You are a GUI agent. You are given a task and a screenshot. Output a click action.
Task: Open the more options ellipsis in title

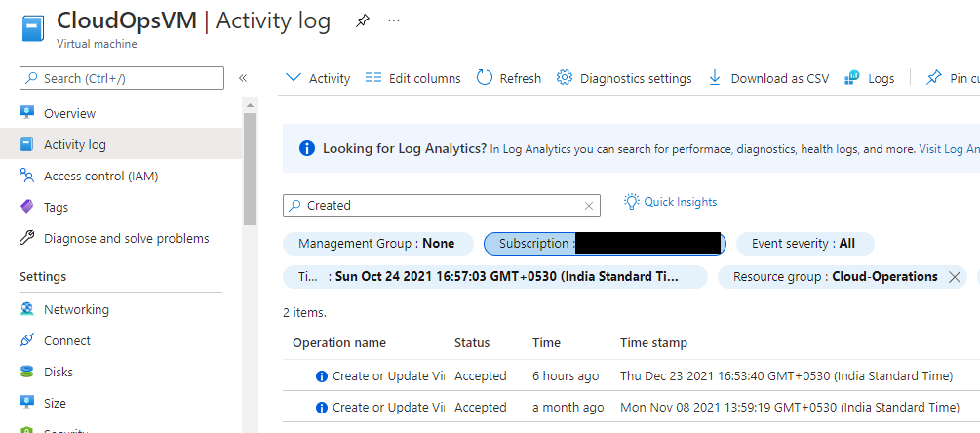[394, 20]
